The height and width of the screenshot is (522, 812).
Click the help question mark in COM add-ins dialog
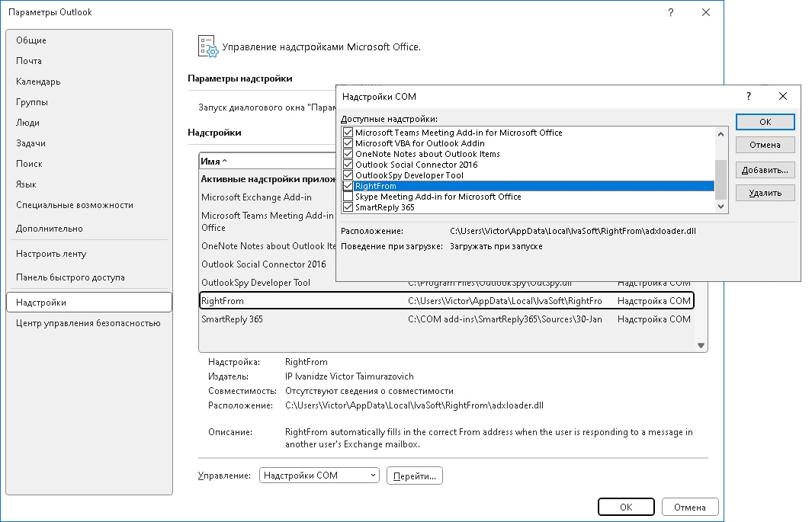(748, 96)
